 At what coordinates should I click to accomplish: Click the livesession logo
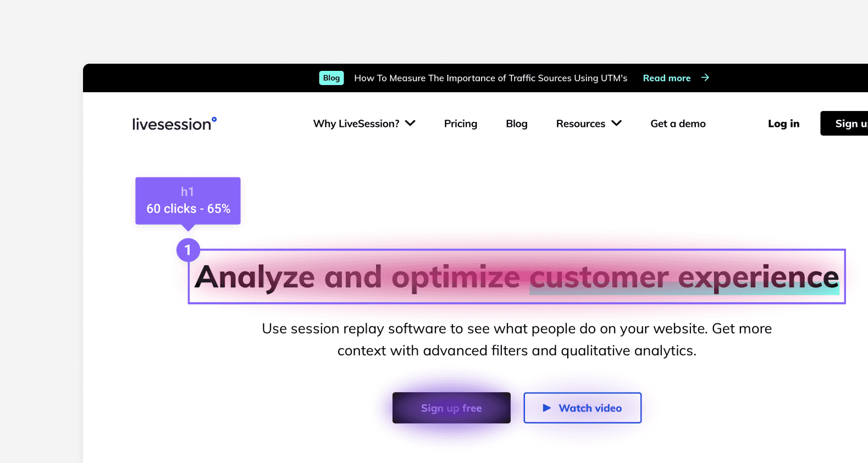click(x=172, y=124)
